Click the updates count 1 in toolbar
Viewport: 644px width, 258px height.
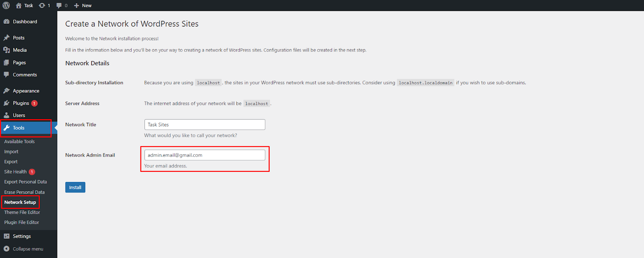click(49, 6)
